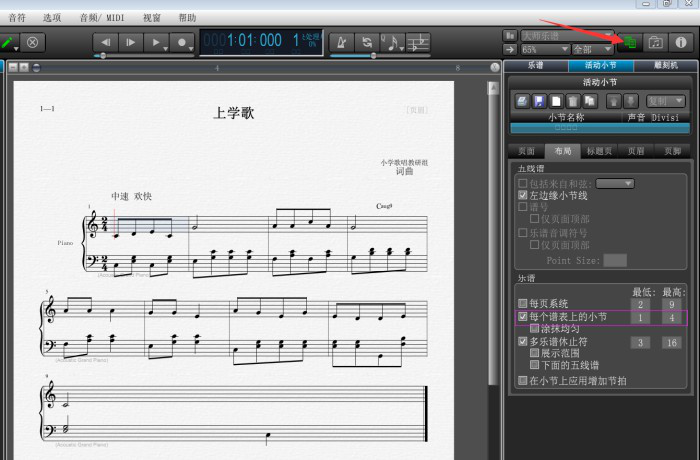Uncheck the 多乐谱休止符 checkbox
Screen dimensions: 700x460
(x=522, y=341)
